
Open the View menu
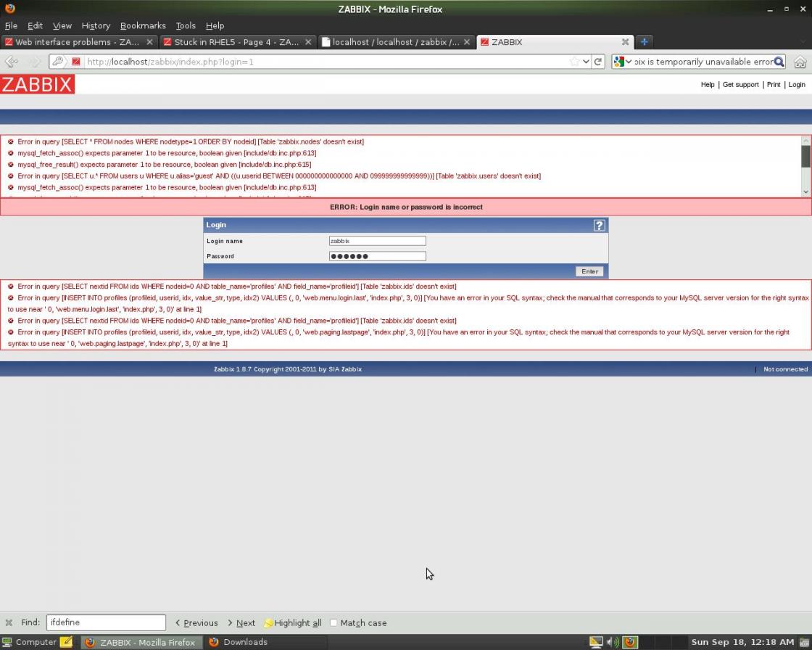(x=62, y=25)
